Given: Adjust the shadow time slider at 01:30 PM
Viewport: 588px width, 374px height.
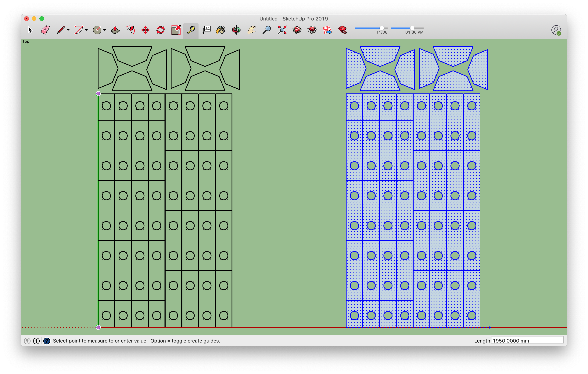Looking at the screenshot, I should point(412,28).
